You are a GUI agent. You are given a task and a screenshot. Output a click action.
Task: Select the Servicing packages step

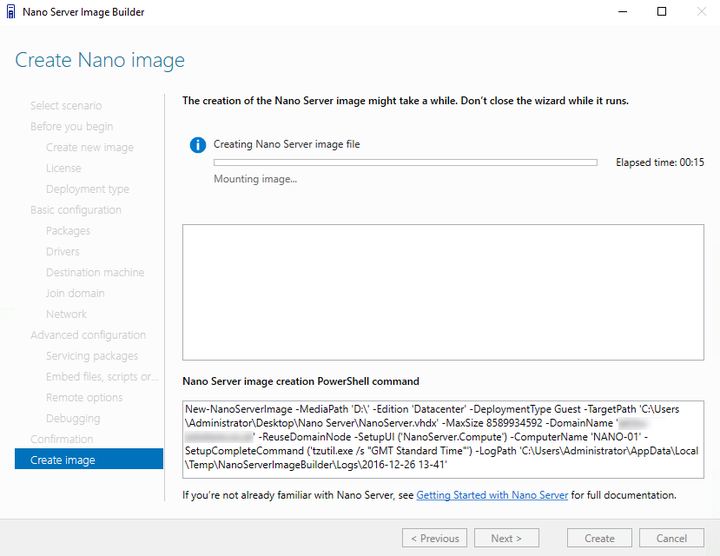92,356
